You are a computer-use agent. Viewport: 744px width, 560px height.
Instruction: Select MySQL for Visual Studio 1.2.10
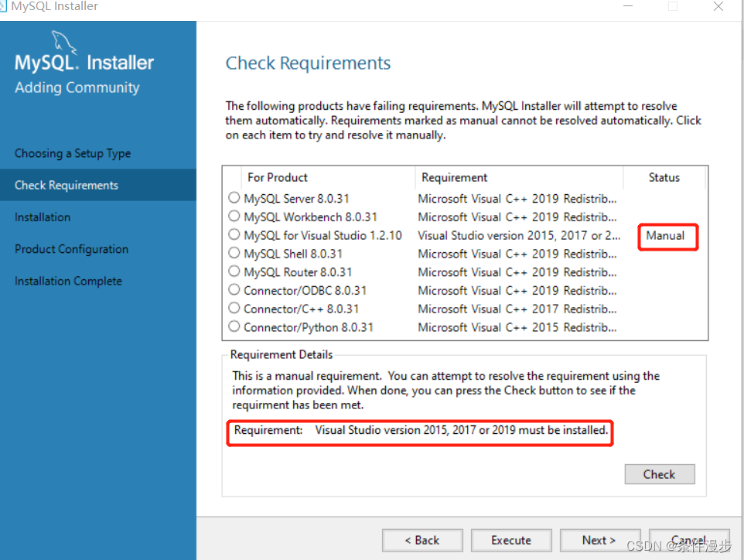coord(234,234)
